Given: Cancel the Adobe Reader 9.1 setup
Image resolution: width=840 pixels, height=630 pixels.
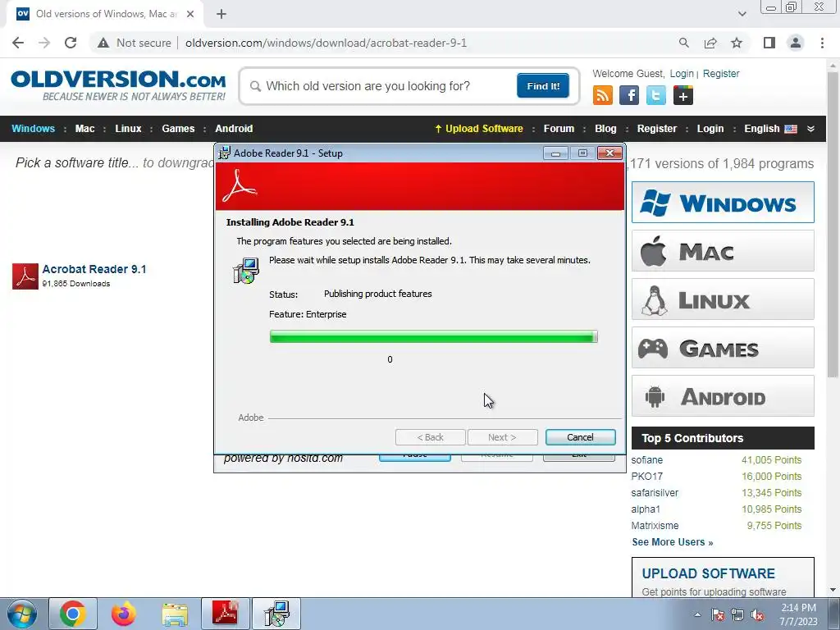Looking at the screenshot, I should tap(580, 437).
